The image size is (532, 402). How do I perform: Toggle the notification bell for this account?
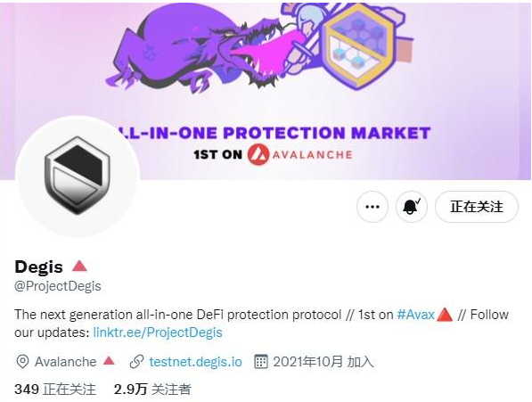[x=411, y=207]
